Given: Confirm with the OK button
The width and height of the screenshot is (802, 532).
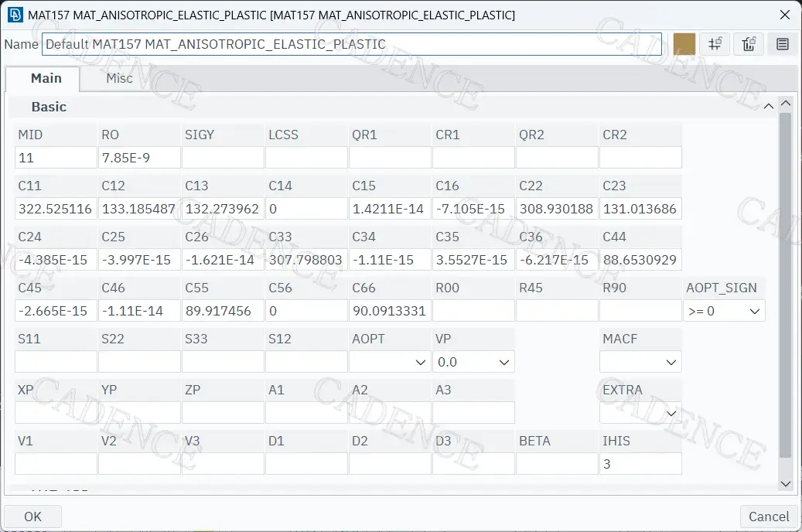Looking at the screenshot, I should (32, 517).
